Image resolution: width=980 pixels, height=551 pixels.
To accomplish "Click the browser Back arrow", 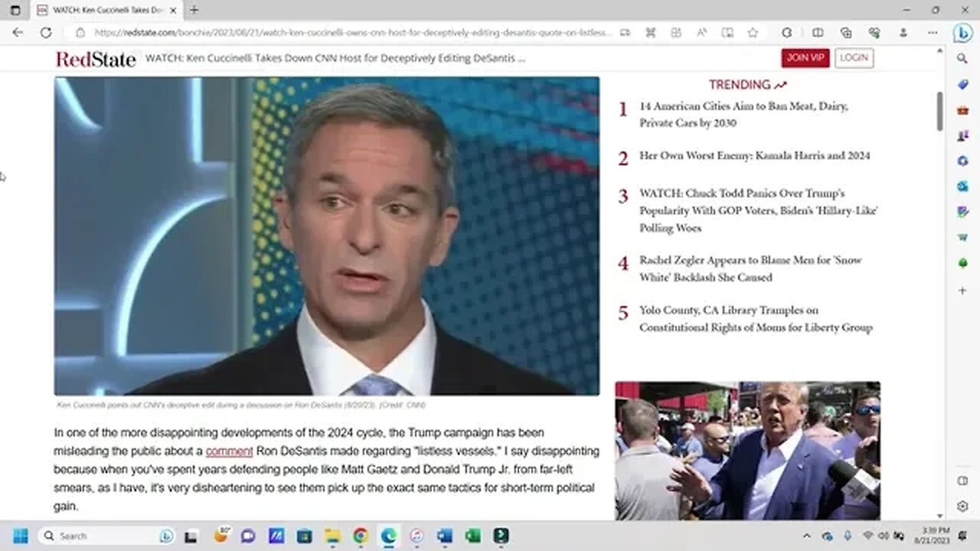I will point(18,33).
